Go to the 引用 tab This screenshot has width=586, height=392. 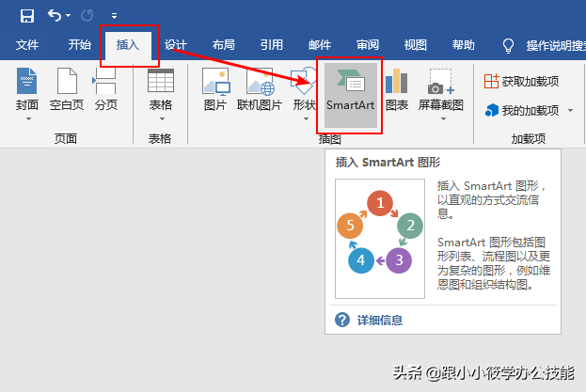tap(271, 45)
